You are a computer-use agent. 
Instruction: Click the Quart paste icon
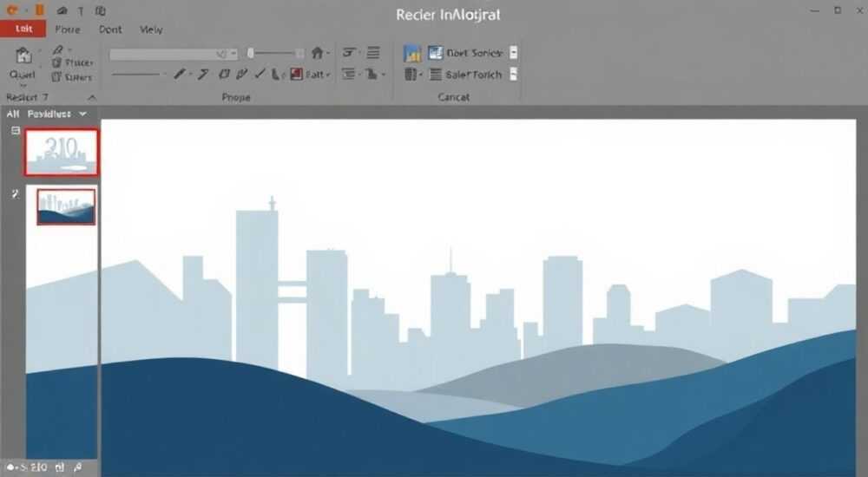pyautogui.click(x=23, y=56)
